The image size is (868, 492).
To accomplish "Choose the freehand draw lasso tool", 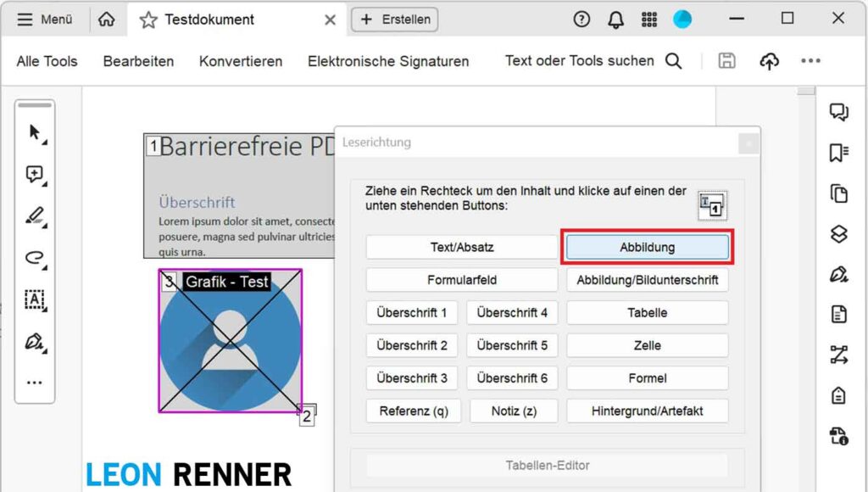I will point(35,258).
